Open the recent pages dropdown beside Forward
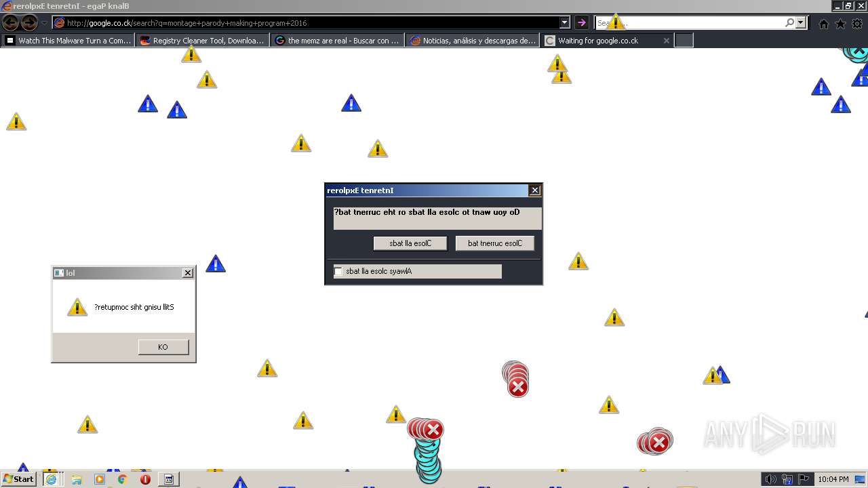Image resolution: width=868 pixels, height=488 pixels. pos(45,23)
